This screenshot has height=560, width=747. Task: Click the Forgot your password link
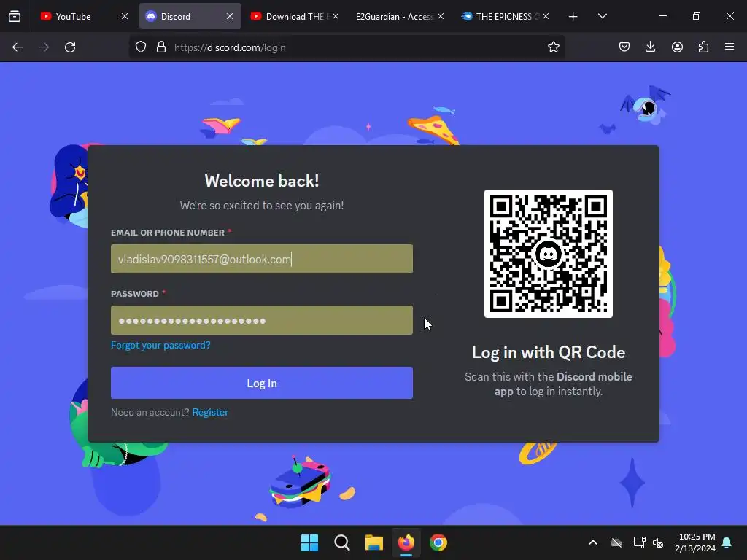pyautogui.click(x=160, y=345)
